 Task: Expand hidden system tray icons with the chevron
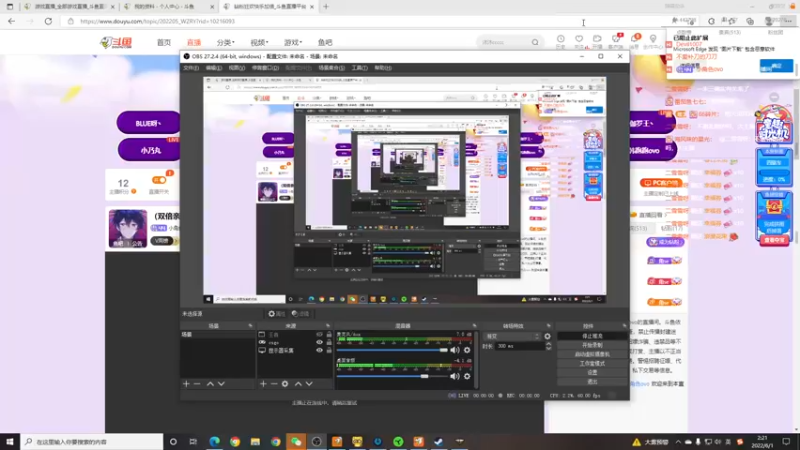pyautogui.click(x=678, y=442)
